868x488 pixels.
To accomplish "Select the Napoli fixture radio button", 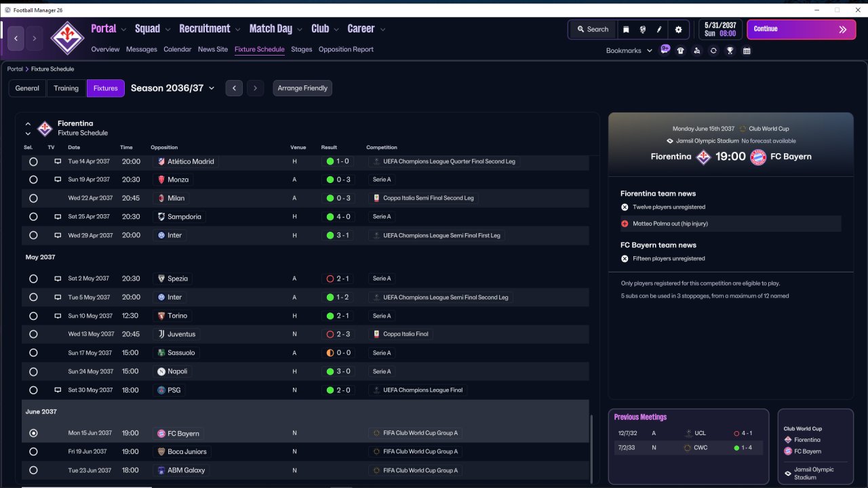I will click(x=33, y=371).
